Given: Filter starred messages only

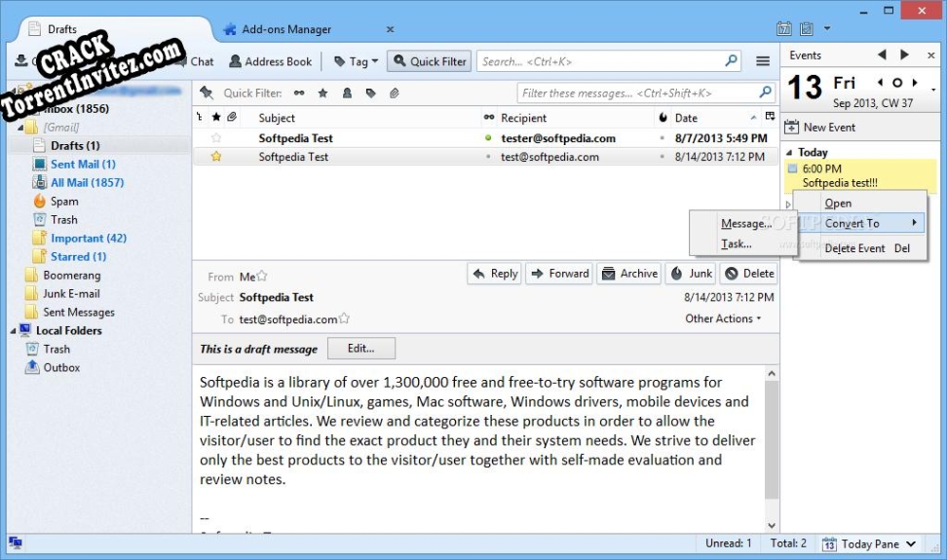Looking at the screenshot, I should (323, 93).
